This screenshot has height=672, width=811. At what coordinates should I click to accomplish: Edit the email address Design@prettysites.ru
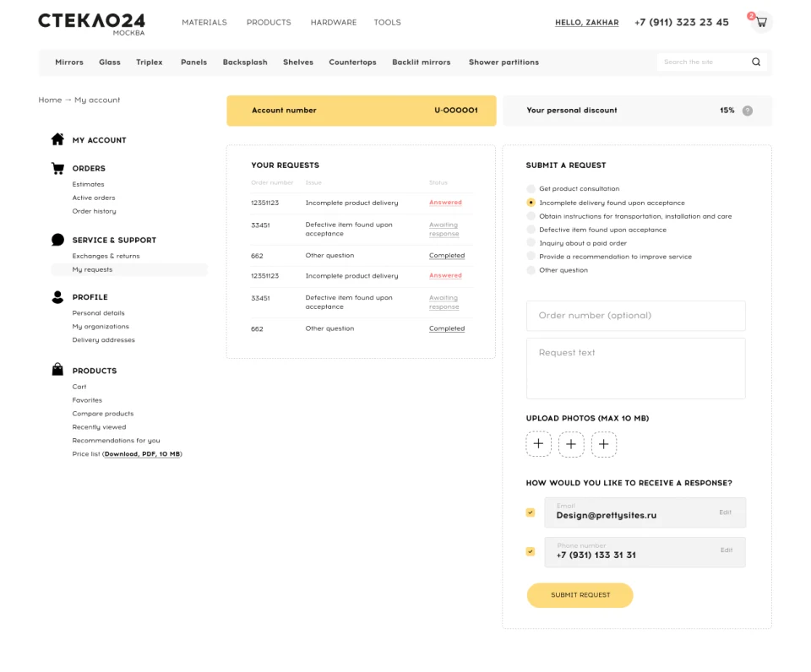[x=725, y=512]
